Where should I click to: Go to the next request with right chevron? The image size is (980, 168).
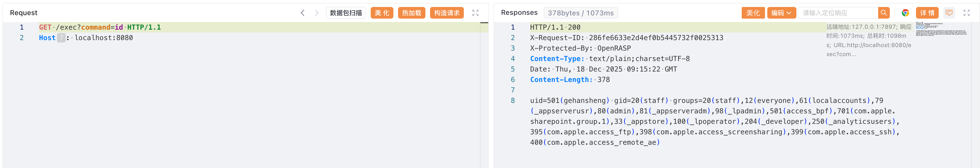316,13
